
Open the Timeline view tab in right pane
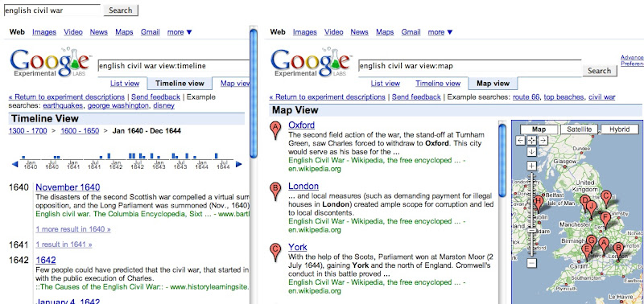pyautogui.click(x=438, y=84)
